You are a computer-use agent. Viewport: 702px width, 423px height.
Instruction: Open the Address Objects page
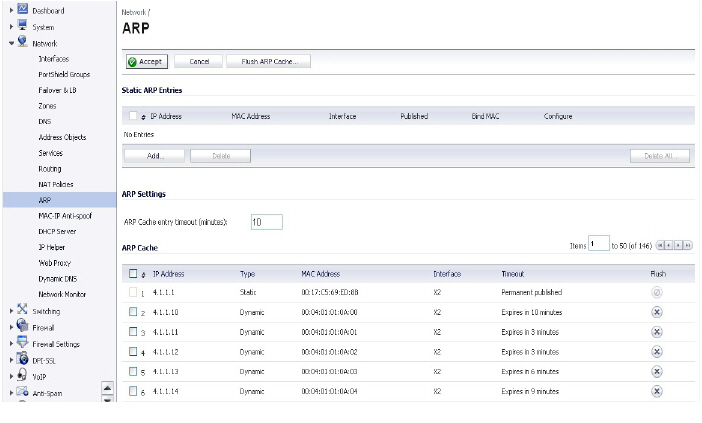coord(62,137)
